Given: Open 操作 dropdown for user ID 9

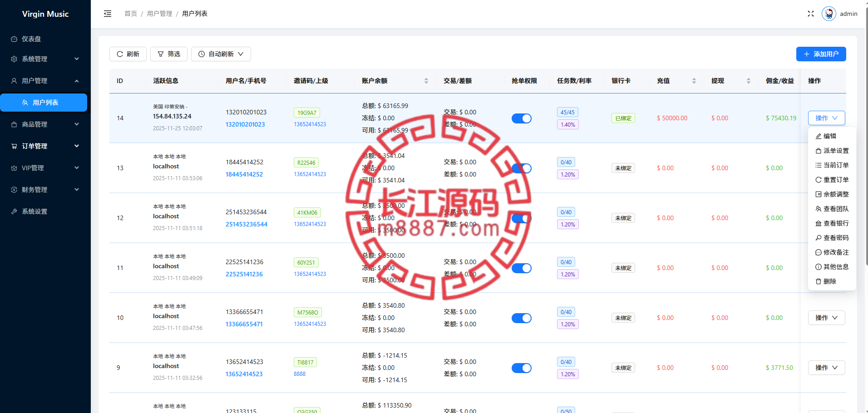Looking at the screenshot, I should click(x=826, y=368).
